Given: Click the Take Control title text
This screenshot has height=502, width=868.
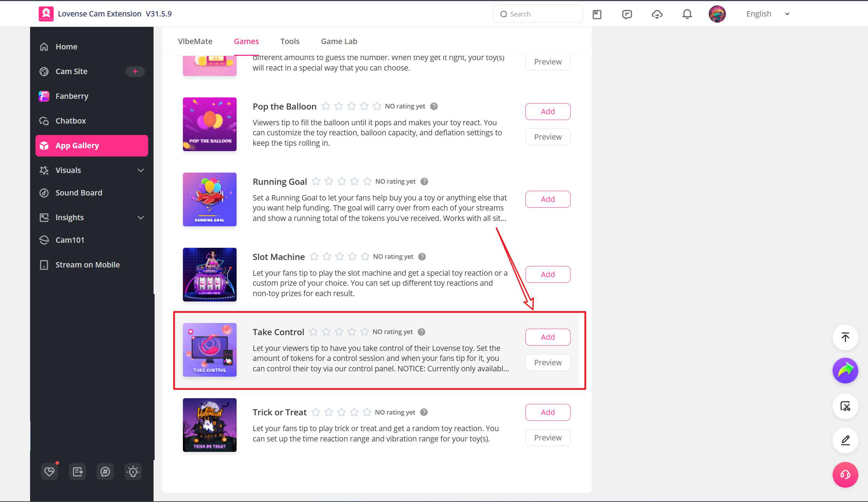Looking at the screenshot, I should (x=278, y=332).
